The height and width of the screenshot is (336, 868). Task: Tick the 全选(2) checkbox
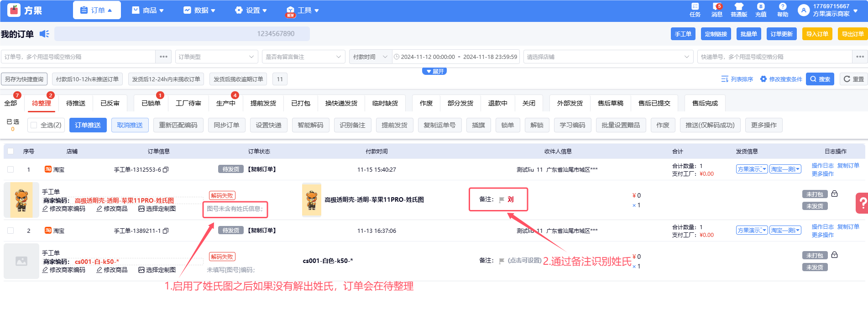(34, 125)
